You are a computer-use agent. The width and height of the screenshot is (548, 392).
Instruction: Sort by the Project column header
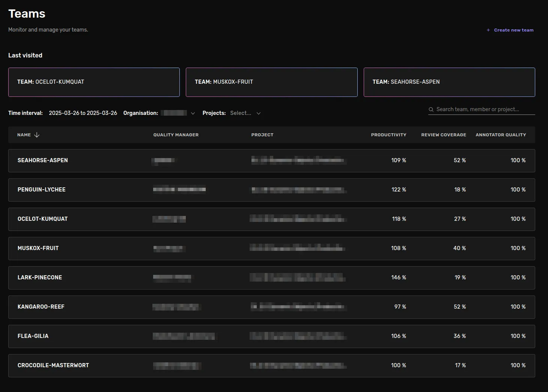tap(262, 135)
